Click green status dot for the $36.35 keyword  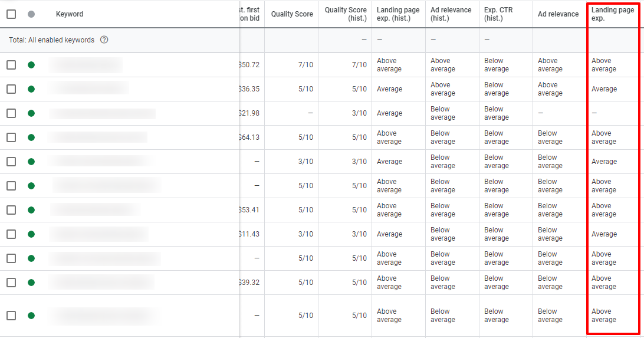[x=31, y=89]
